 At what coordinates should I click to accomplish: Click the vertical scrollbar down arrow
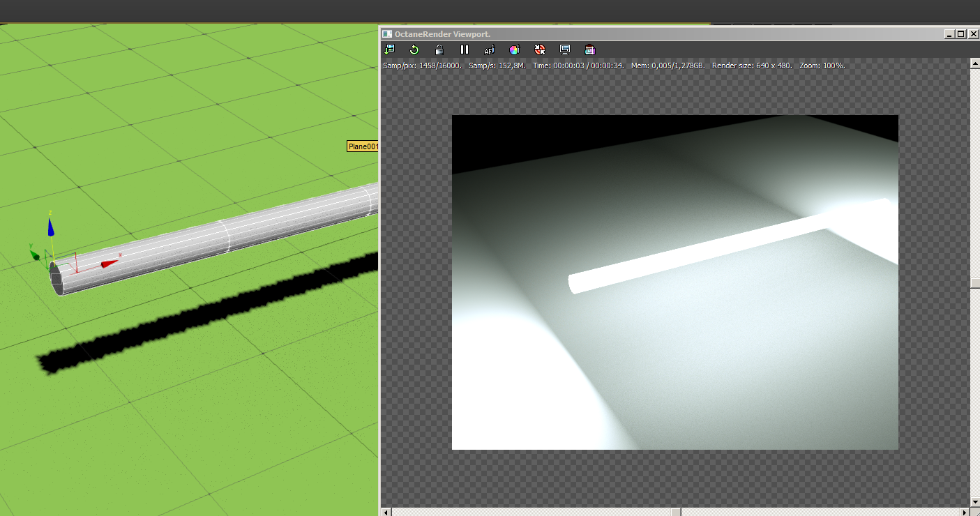(x=975, y=501)
